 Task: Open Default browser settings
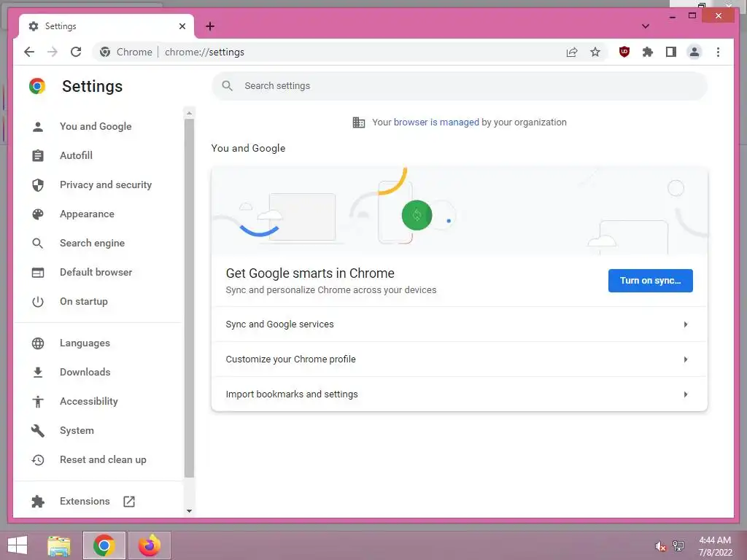click(x=96, y=272)
